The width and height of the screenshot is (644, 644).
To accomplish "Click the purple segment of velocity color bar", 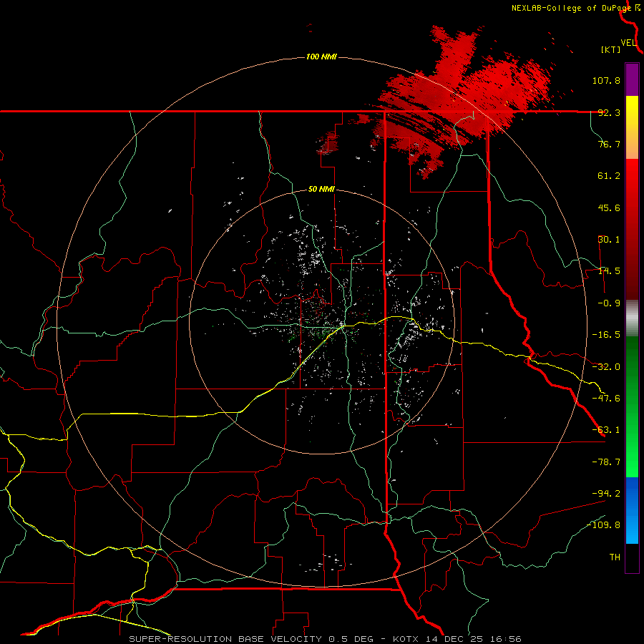I will pyautogui.click(x=632, y=79).
